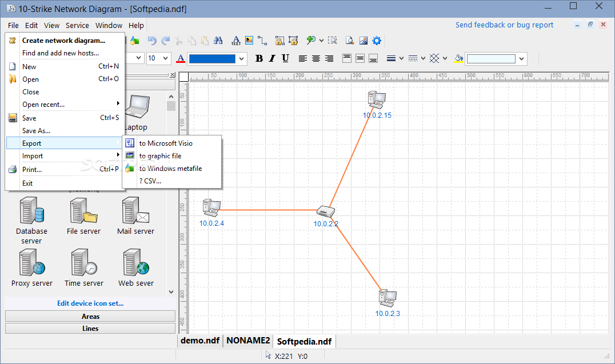Toggle bold formatting
The image size is (615, 364).
[259, 58]
